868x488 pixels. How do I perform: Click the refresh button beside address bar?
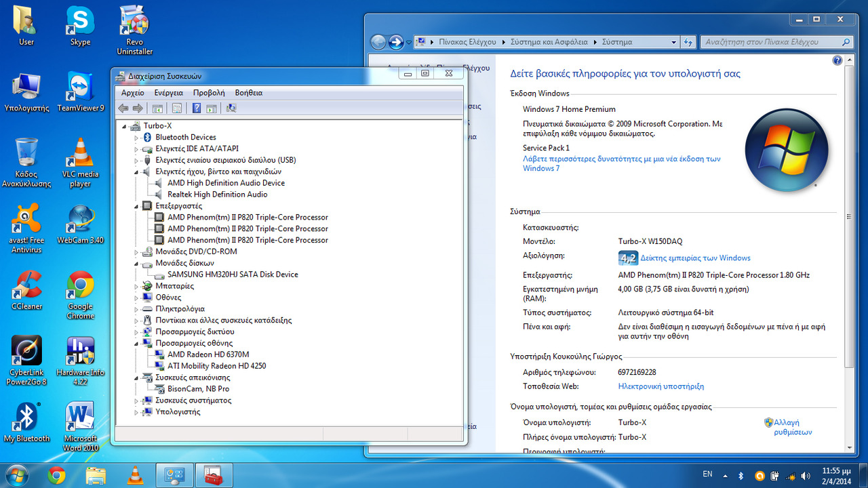689,42
